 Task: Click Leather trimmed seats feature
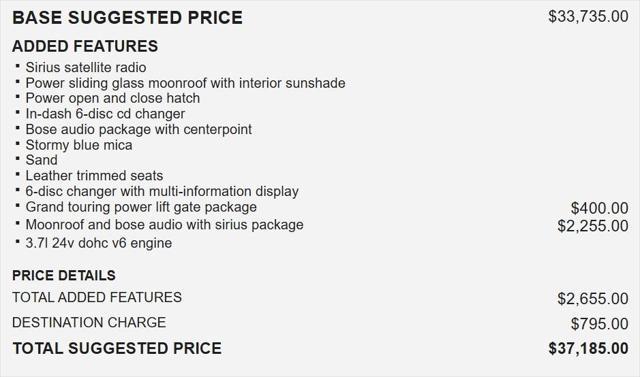click(x=94, y=175)
